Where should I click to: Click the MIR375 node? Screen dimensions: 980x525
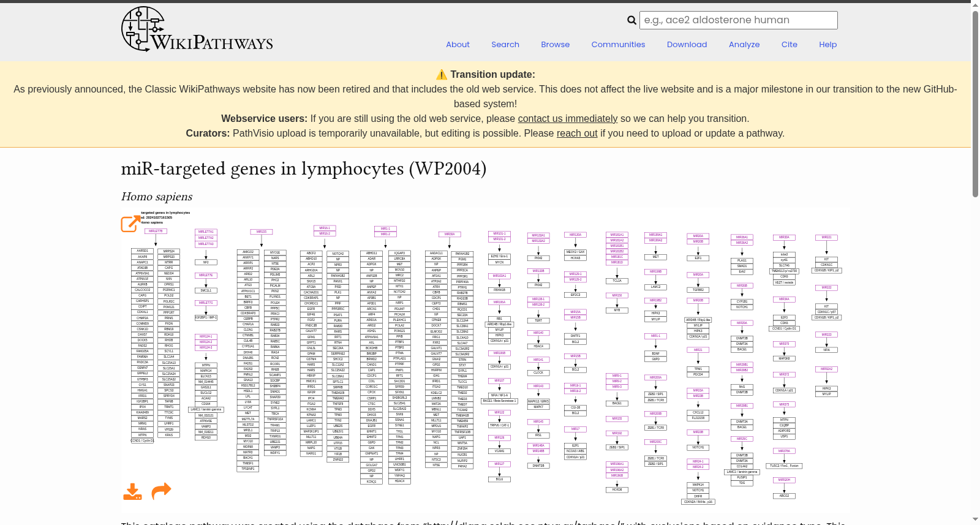784,405
